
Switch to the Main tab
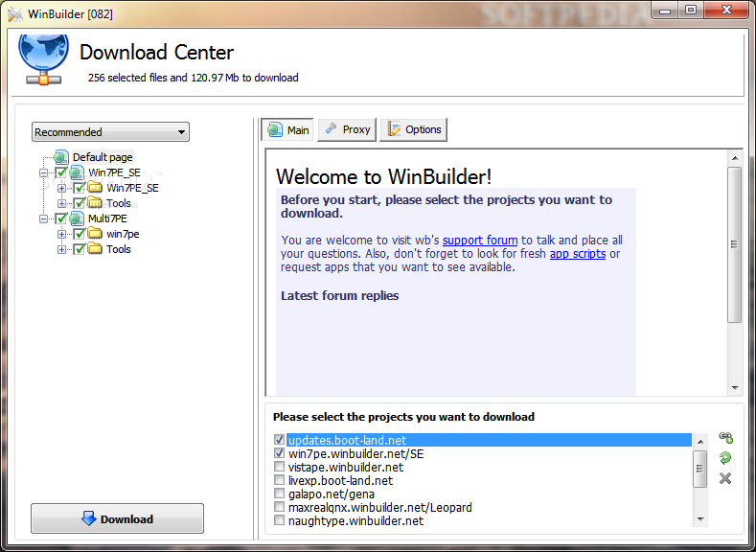[287, 129]
